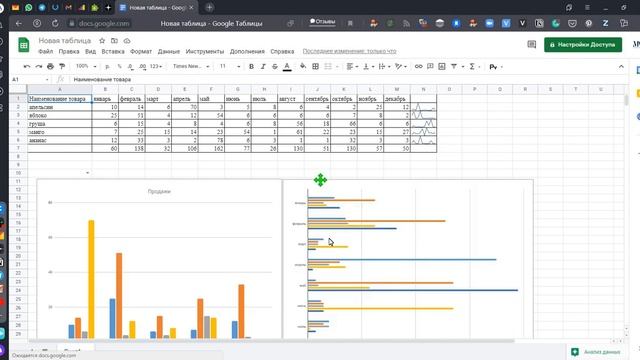Insert chart from toolbar icon
This screenshot has height=360, width=640.
coord(442,67)
